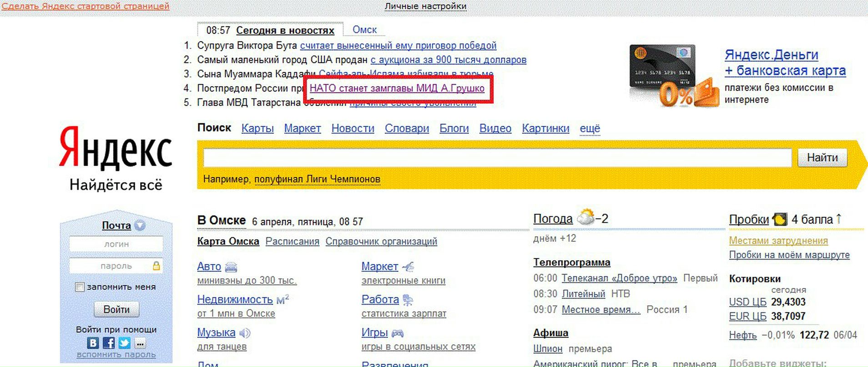Click the gamepad icon next to Игры
The height and width of the screenshot is (367, 868).
[x=398, y=333]
